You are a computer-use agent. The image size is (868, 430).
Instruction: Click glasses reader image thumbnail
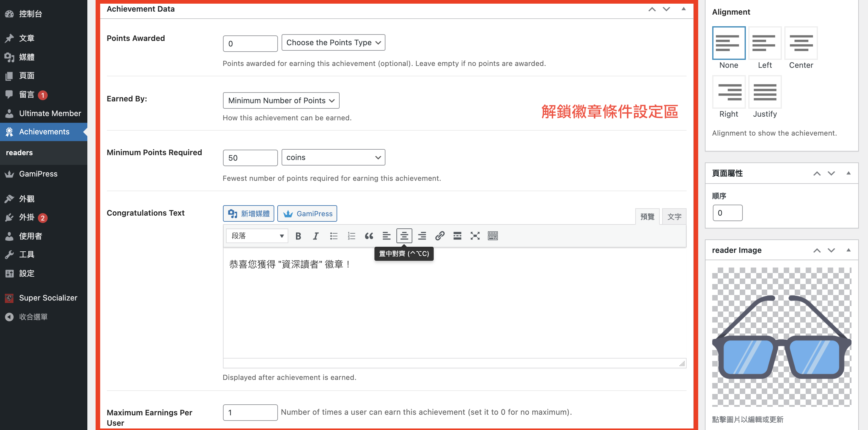tap(781, 337)
